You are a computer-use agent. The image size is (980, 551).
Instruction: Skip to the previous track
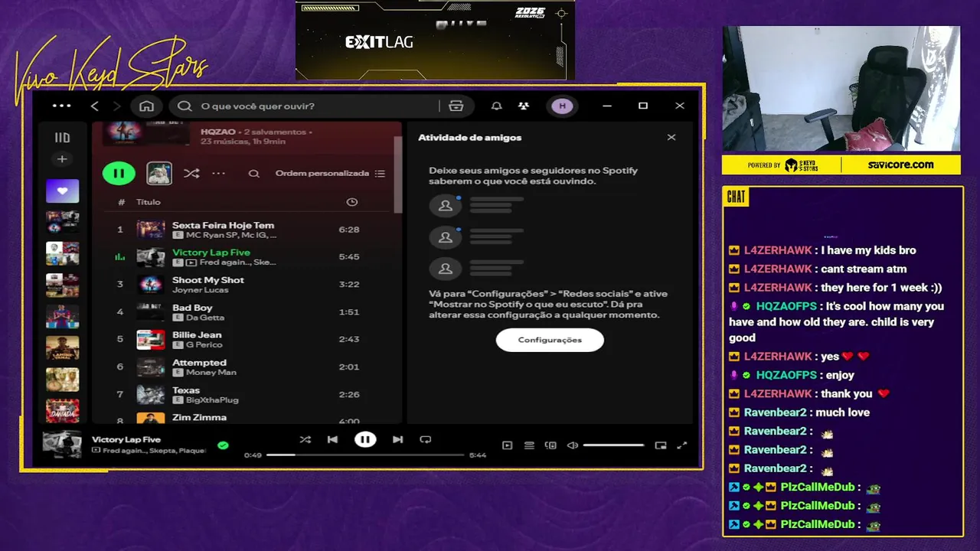(332, 439)
